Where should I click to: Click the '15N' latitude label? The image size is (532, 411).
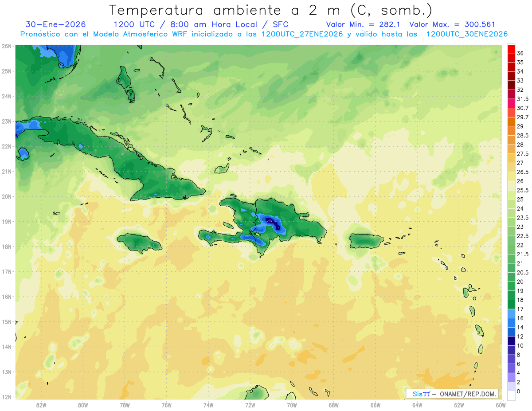point(7,321)
